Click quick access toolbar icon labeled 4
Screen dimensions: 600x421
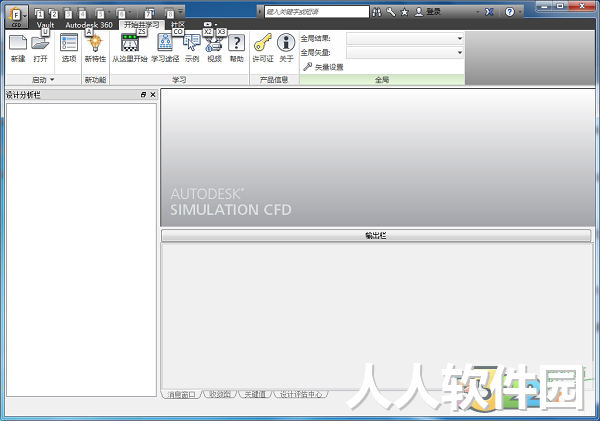[82, 14]
